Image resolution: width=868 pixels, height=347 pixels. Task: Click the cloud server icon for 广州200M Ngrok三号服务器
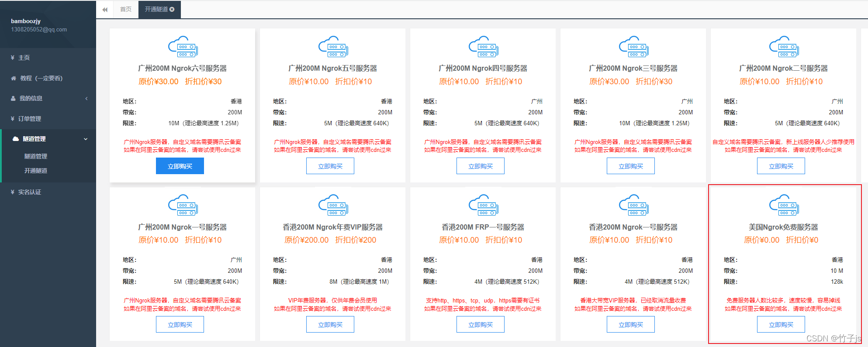(634, 47)
